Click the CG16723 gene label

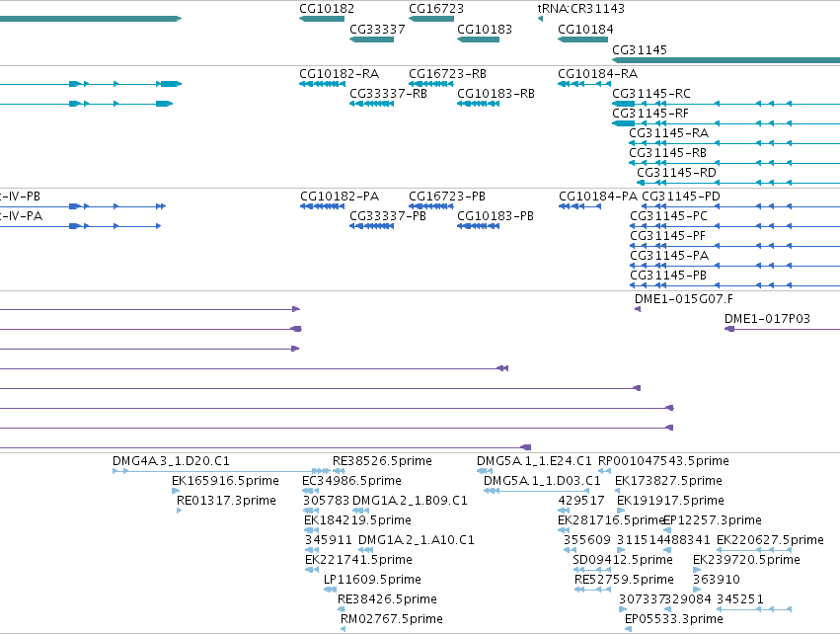pyautogui.click(x=436, y=9)
